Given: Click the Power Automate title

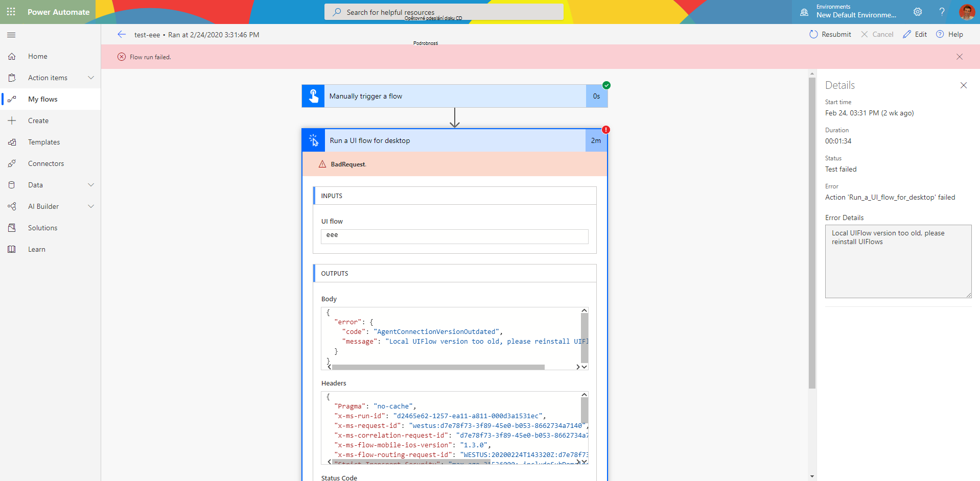Looking at the screenshot, I should pyautogui.click(x=58, y=12).
